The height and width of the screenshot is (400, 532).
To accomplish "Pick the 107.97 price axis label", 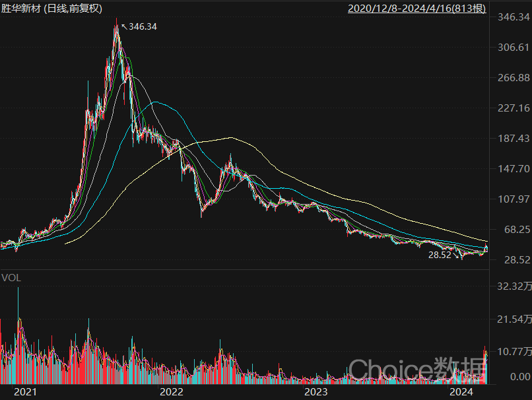I will point(513,199).
